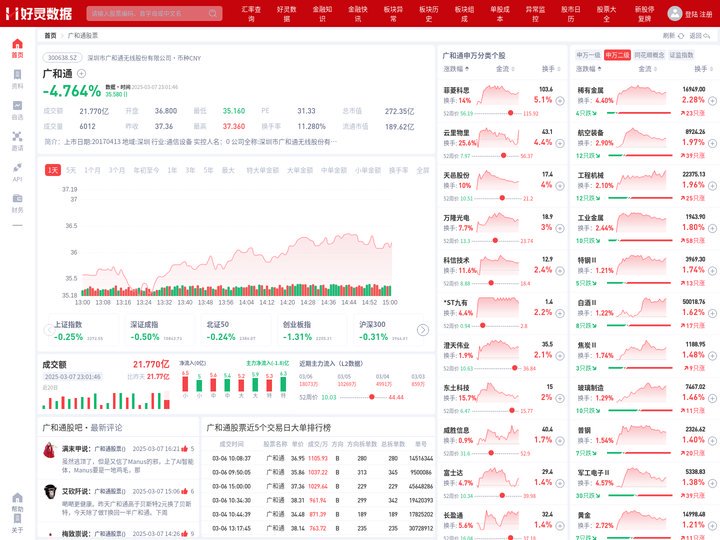Image resolution: width=720 pixels, height=540 pixels.
Task: Select 5年 chart range
Action: click(208, 170)
